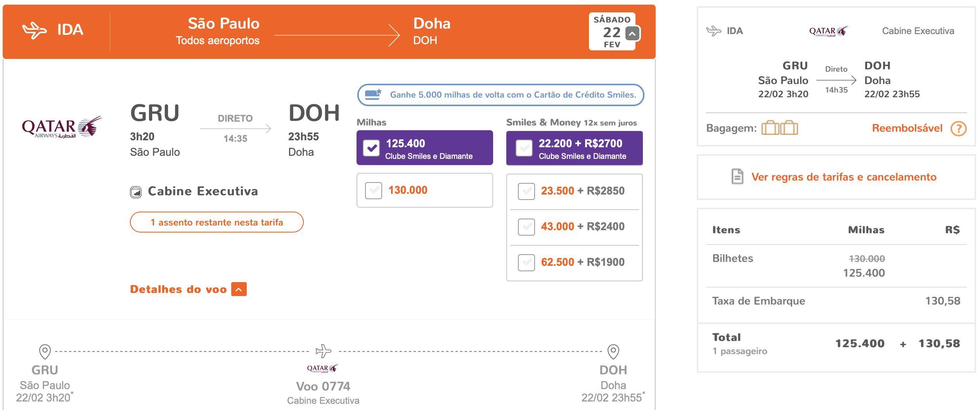The height and width of the screenshot is (410, 980).
Task: Click the 1 assento restante nesta tarifa badge
Action: coord(216,222)
